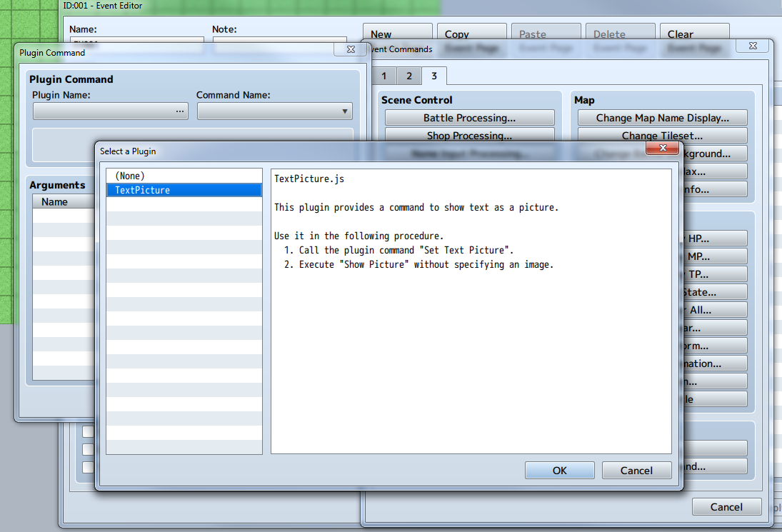Open Change Tileset command

coord(662,135)
